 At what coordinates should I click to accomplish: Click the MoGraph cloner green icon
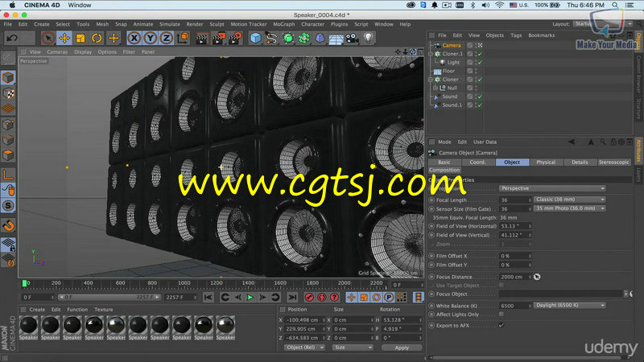click(x=304, y=38)
